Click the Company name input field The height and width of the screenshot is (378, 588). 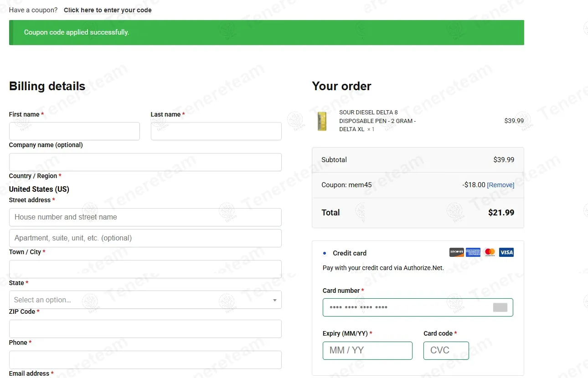pos(145,162)
